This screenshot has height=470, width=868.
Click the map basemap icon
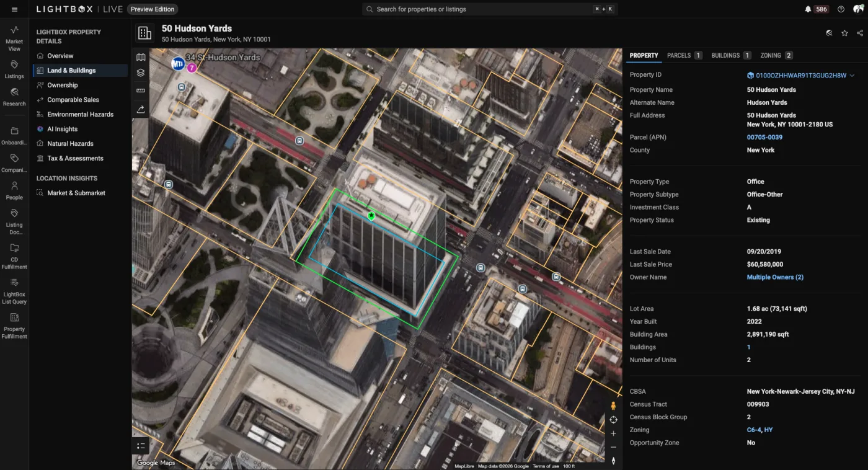[141, 57]
